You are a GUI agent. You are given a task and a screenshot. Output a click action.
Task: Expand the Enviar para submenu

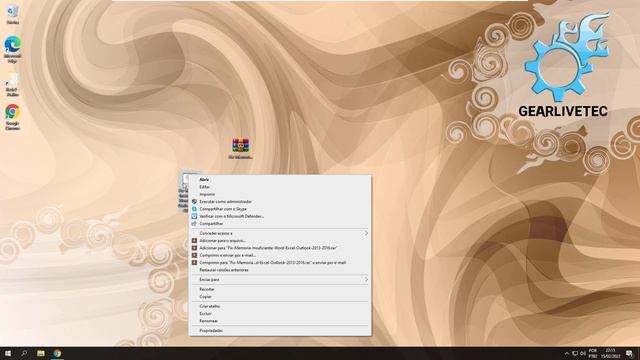(280, 280)
